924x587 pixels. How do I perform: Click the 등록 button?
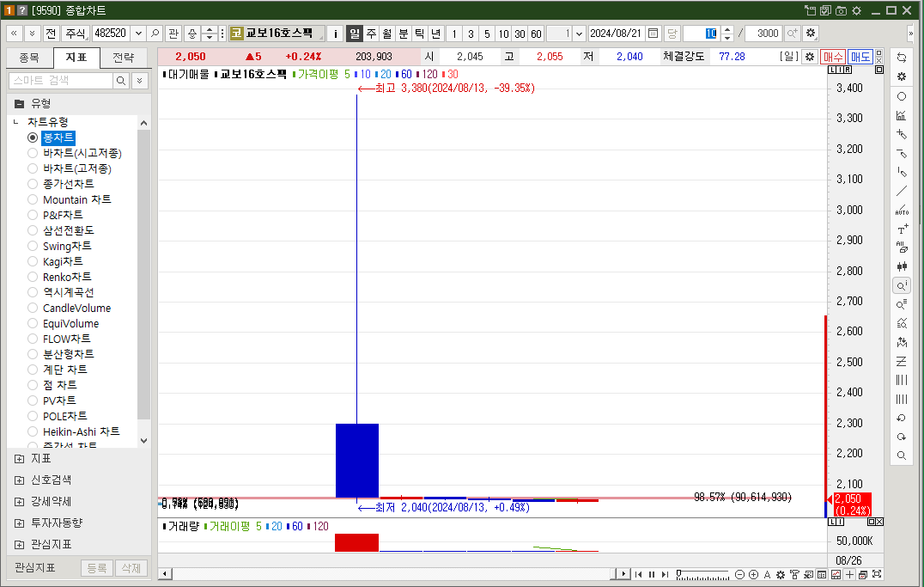tap(97, 568)
